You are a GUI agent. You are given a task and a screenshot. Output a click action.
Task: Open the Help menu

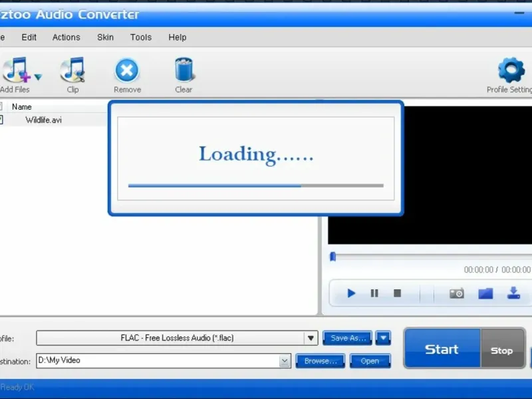click(x=178, y=37)
